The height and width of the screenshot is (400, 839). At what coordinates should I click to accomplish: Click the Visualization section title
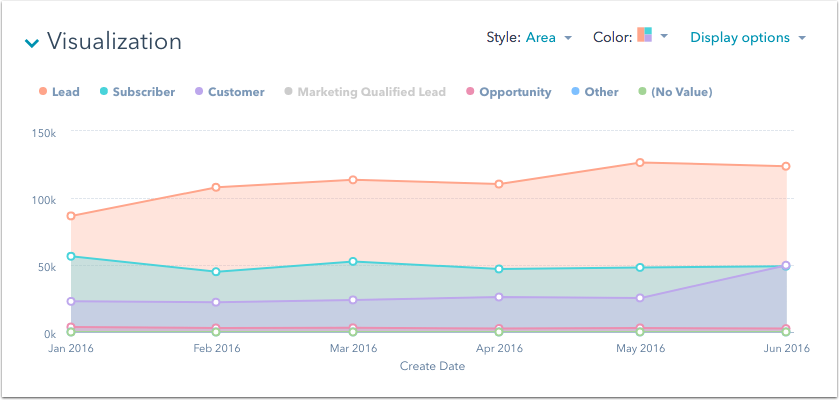pyautogui.click(x=114, y=41)
